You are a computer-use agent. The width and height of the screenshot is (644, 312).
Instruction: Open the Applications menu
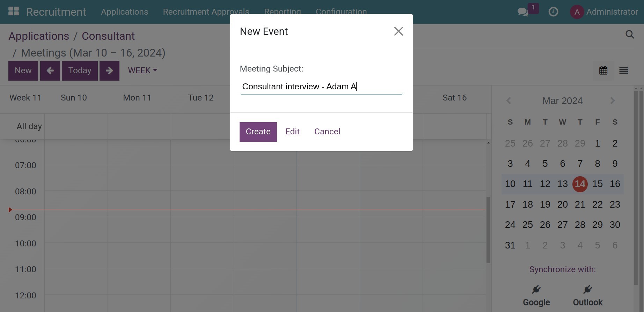tap(124, 12)
